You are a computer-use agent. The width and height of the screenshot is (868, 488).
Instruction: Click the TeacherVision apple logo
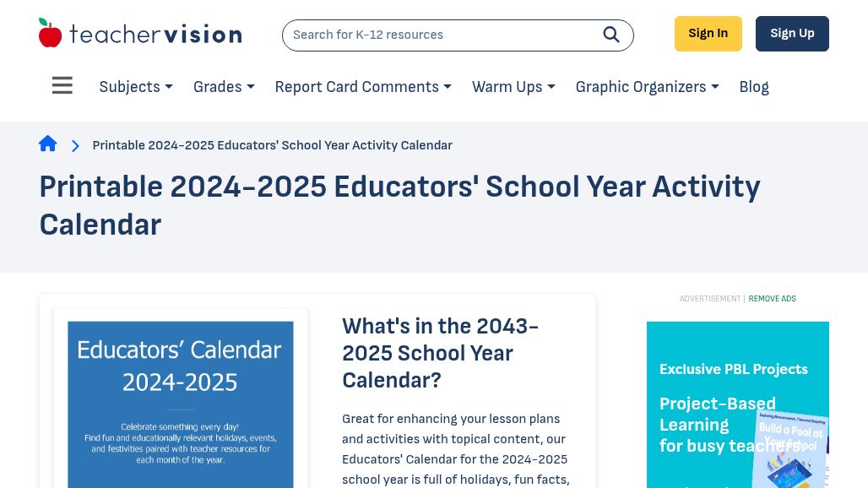click(50, 33)
